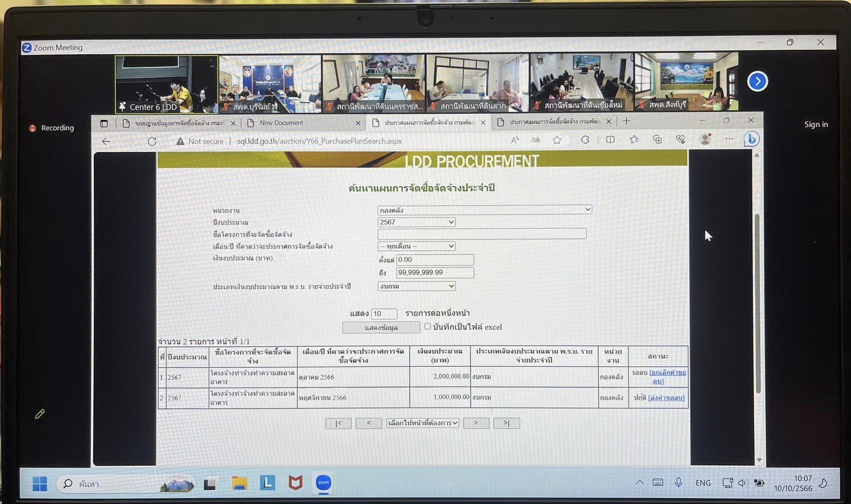Click the ส่งคำขอลบ link in row 2
851x504 pixels.
666,398
